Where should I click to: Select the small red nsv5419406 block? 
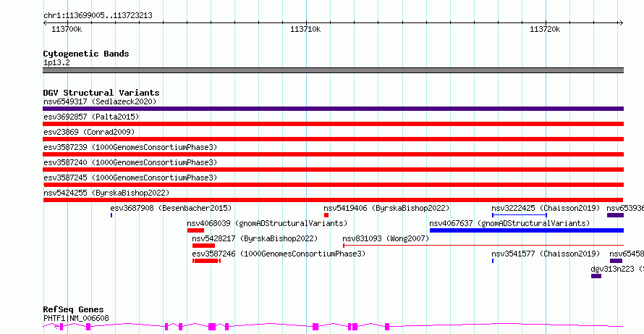[x=326, y=215]
